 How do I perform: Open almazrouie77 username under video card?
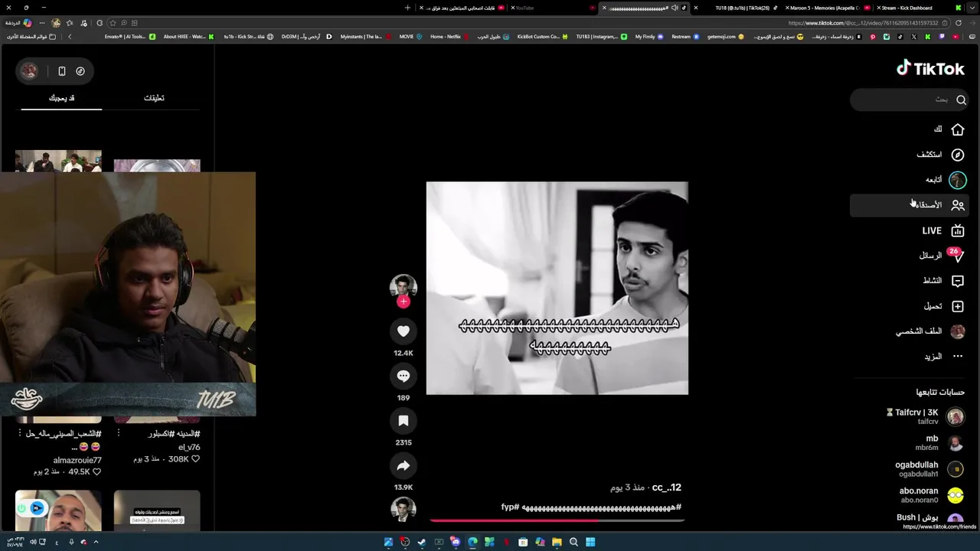(x=77, y=460)
